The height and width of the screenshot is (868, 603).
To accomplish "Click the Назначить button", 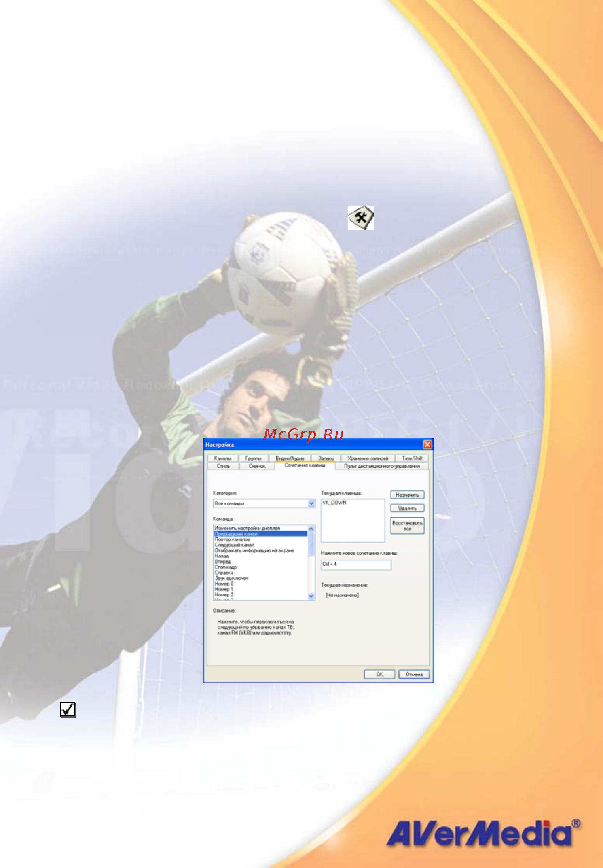I will (x=407, y=495).
